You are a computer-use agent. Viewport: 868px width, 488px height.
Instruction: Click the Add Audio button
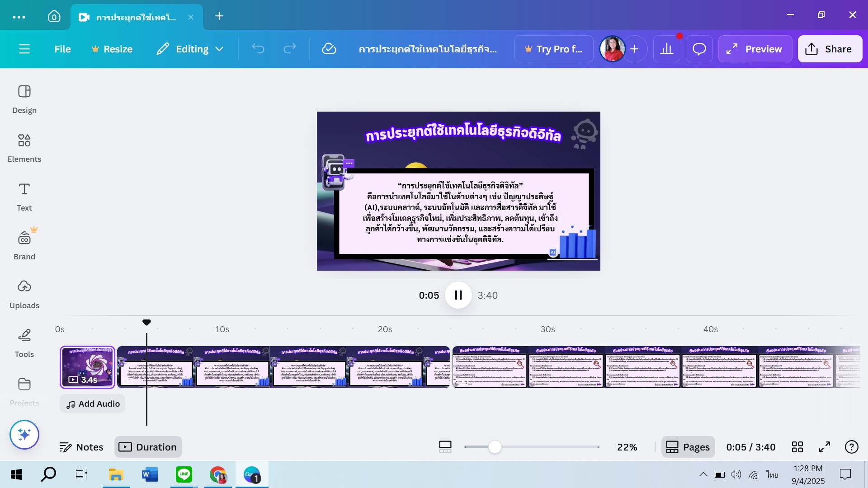point(93,404)
